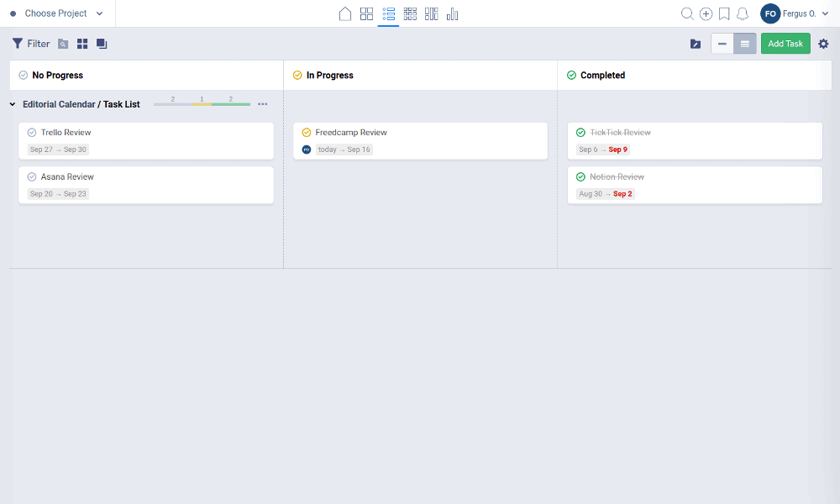Open the reports bar chart icon
Viewport: 840px width, 504px height.
452,14
